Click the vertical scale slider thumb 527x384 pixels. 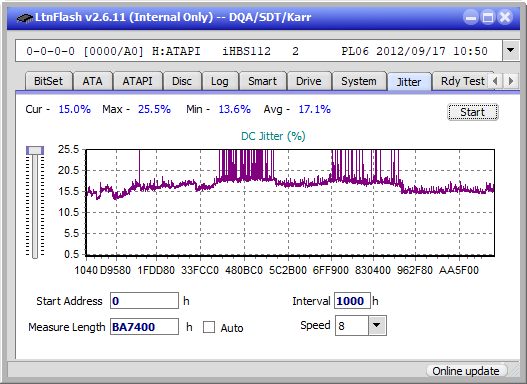click(35, 151)
